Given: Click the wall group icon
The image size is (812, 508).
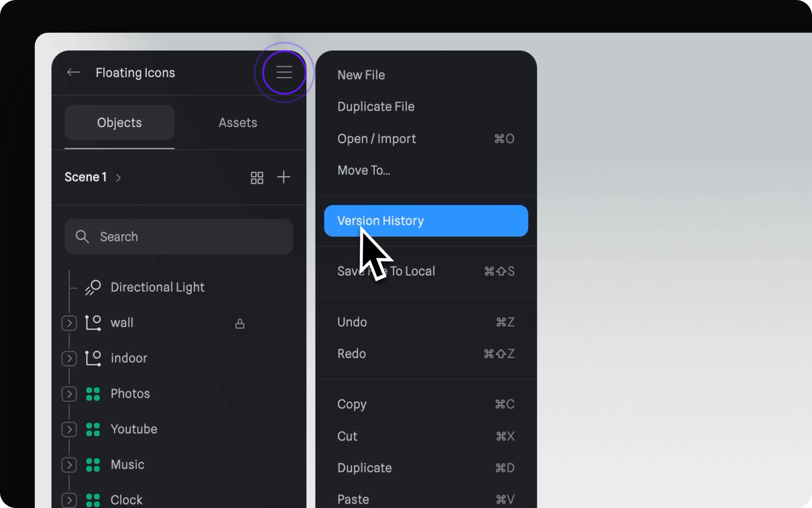Looking at the screenshot, I should click(x=93, y=323).
